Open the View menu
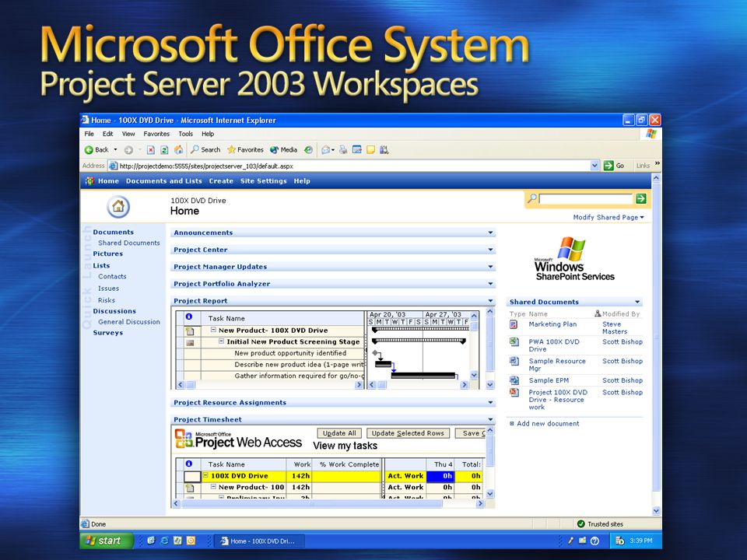Screen dimensions: 747x560 [x=128, y=134]
